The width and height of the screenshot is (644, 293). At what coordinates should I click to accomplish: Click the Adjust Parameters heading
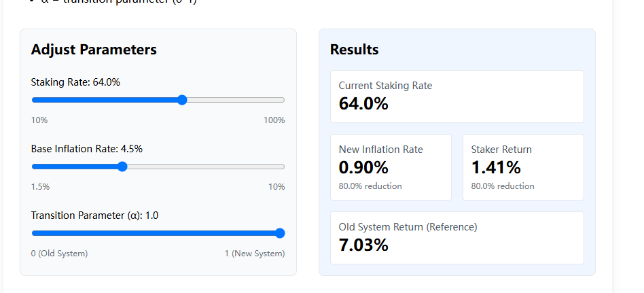[x=94, y=50]
